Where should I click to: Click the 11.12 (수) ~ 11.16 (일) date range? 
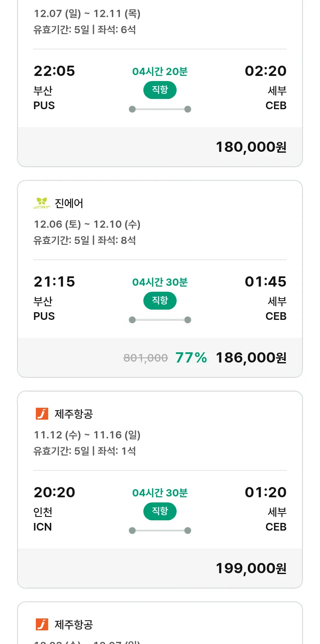pos(87,435)
